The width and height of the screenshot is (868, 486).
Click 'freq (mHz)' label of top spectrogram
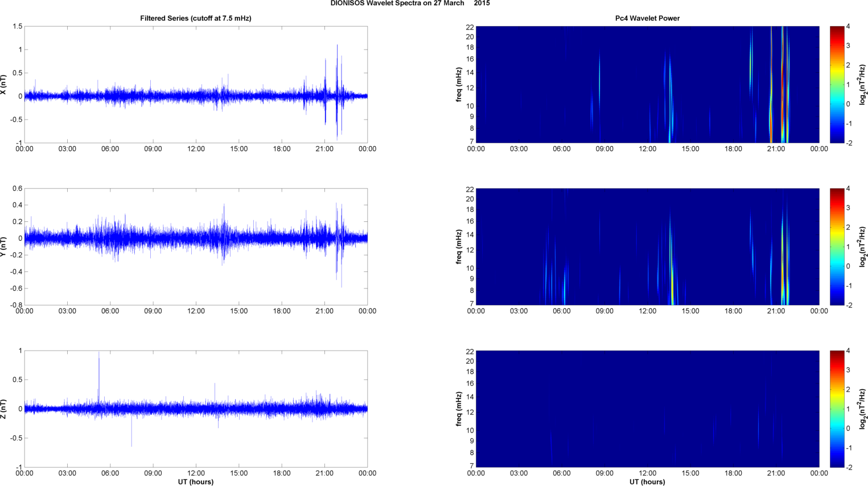459,85
